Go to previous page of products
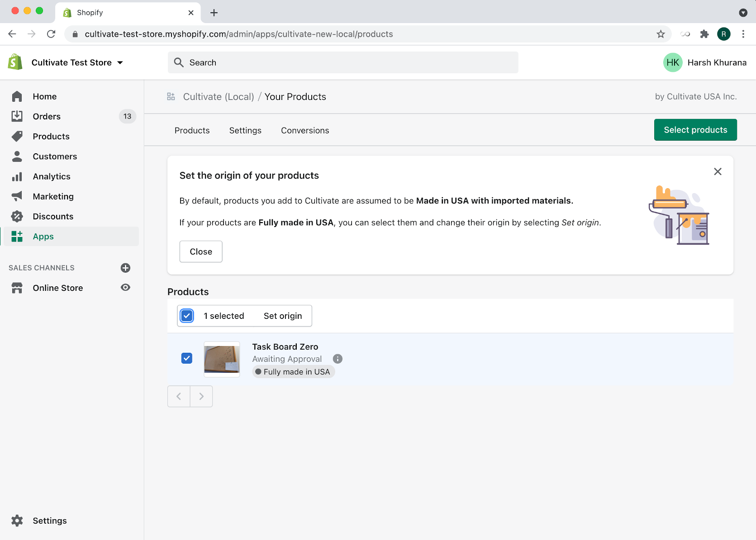This screenshot has width=756, height=540. 179,396
